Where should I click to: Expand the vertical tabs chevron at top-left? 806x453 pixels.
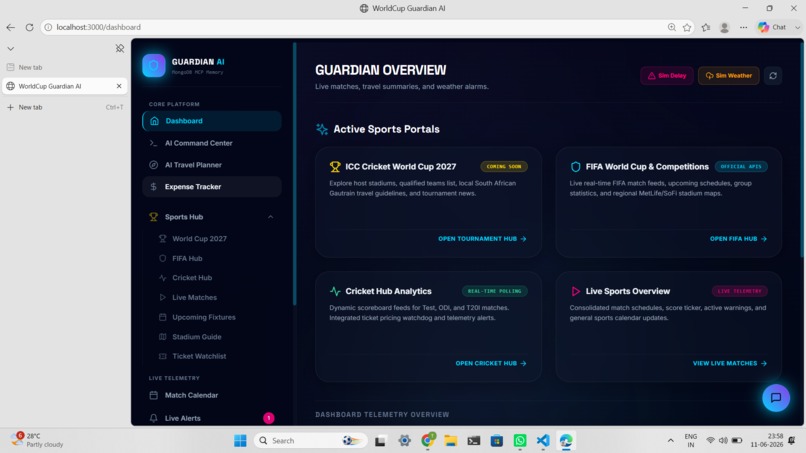click(10, 48)
